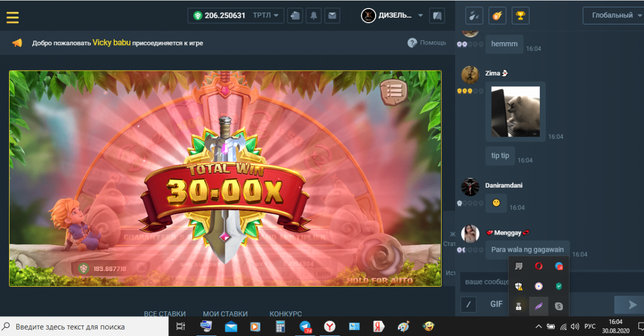Screen dimensions: 644x336
Task: Collapse the system tray overflow arrow
Action: (x=538, y=326)
